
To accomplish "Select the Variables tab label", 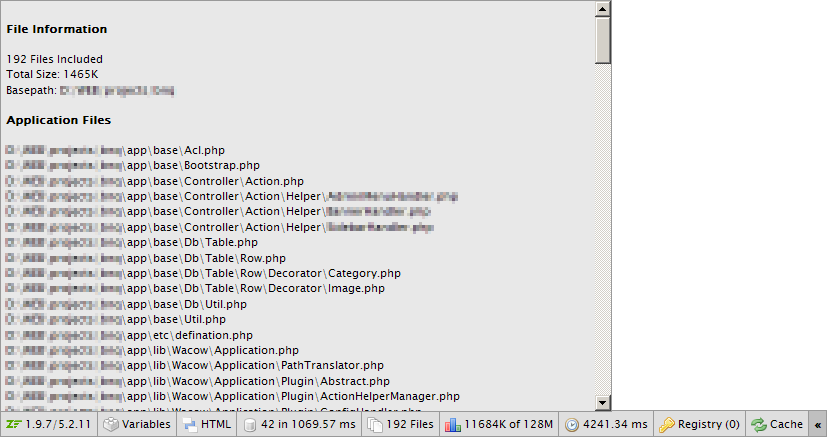I will pyautogui.click(x=146, y=424).
